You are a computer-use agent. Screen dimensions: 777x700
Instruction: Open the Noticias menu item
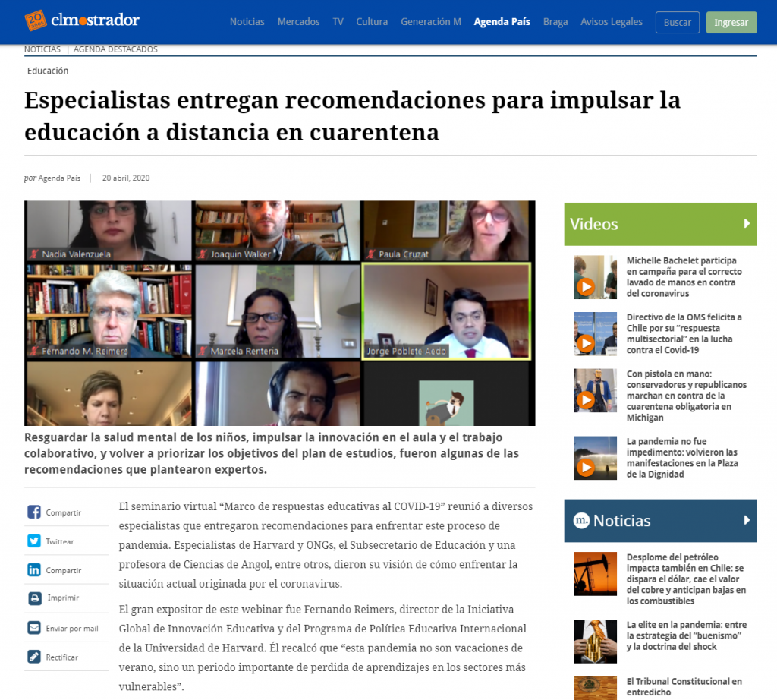247,22
